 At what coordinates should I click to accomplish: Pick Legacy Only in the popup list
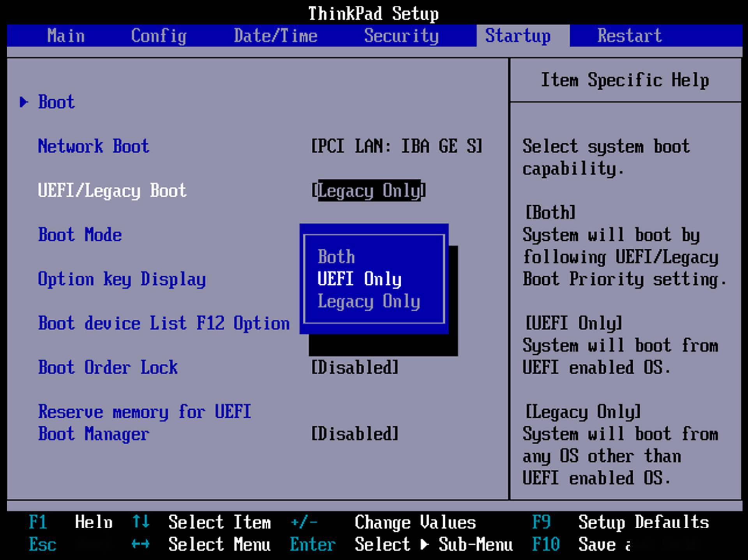(369, 301)
